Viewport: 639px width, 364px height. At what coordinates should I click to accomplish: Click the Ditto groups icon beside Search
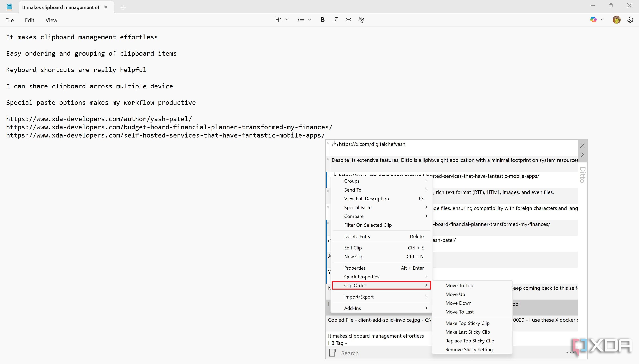click(x=332, y=353)
